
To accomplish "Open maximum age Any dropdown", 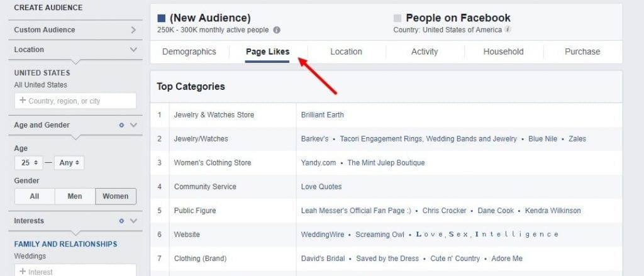I will click(69, 163).
